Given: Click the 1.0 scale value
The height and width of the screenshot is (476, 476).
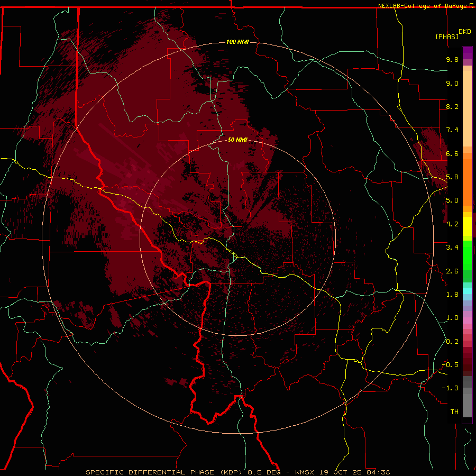Looking at the screenshot, I should [x=452, y=318].
